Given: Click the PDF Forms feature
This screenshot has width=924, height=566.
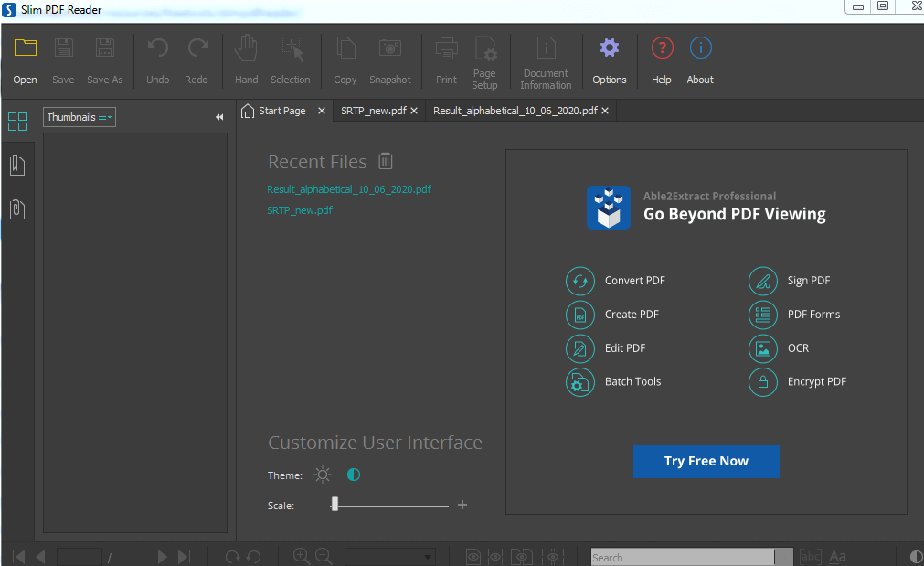Looking at the screenshot, I should coord(794,315).
